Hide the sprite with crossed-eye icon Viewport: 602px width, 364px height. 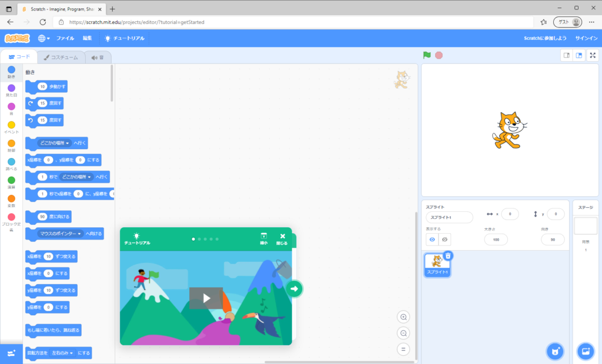click(445, 240)
